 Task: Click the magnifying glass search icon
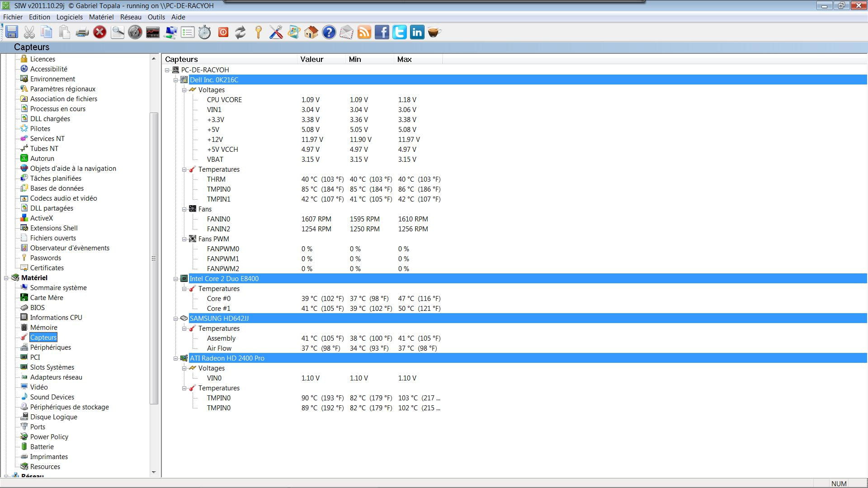118,32
